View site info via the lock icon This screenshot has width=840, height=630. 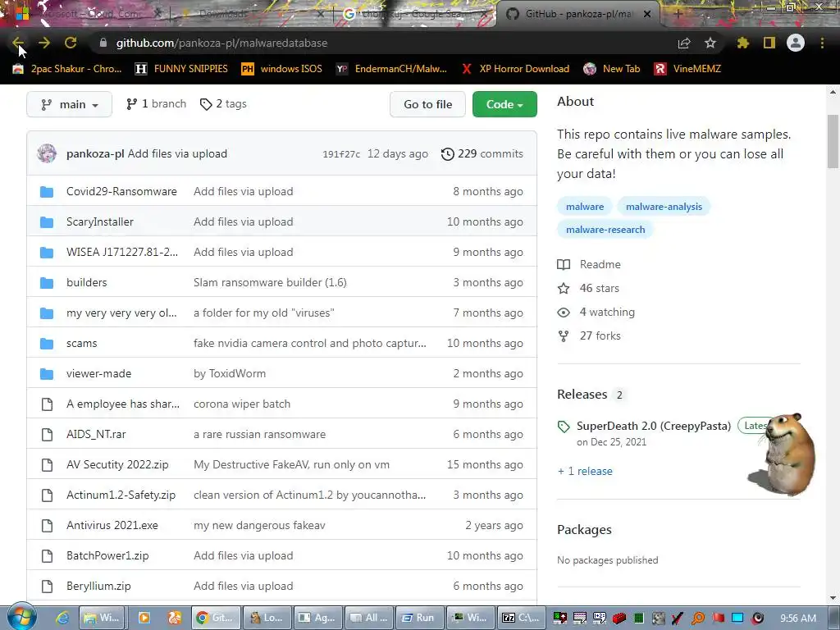click(103, 43)
